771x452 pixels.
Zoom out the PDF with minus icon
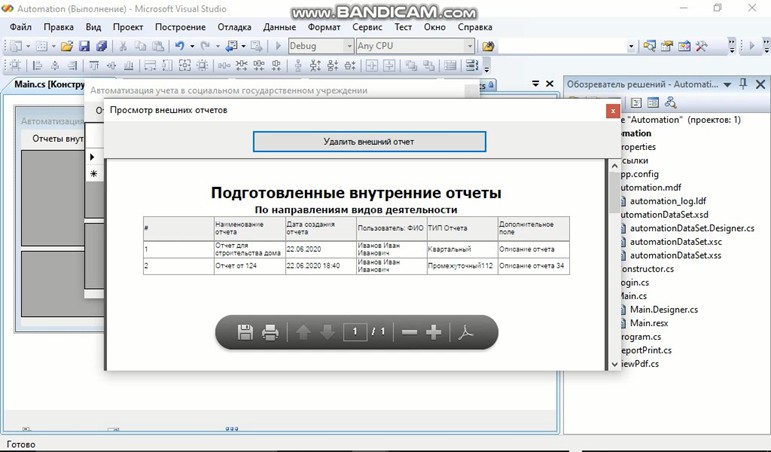409,333
